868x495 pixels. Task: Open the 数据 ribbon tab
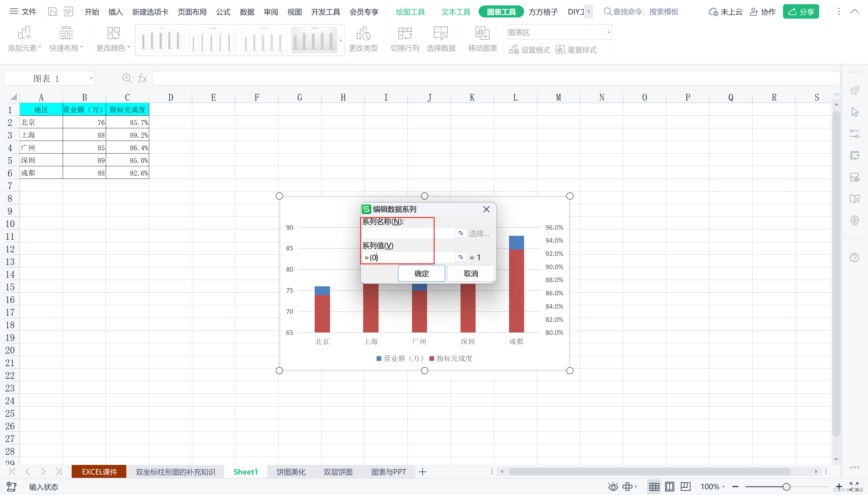click(x=247, y=12)
